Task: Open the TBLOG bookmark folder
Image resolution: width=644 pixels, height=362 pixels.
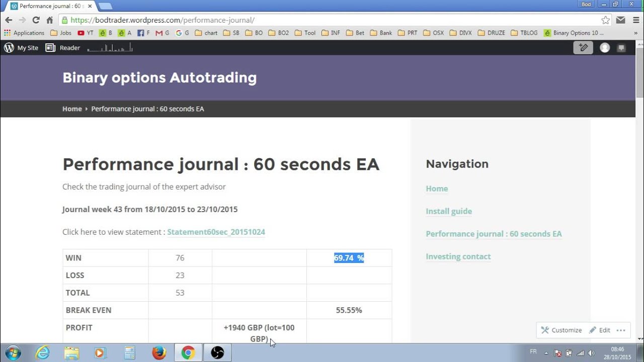Action: pos(524,33)
